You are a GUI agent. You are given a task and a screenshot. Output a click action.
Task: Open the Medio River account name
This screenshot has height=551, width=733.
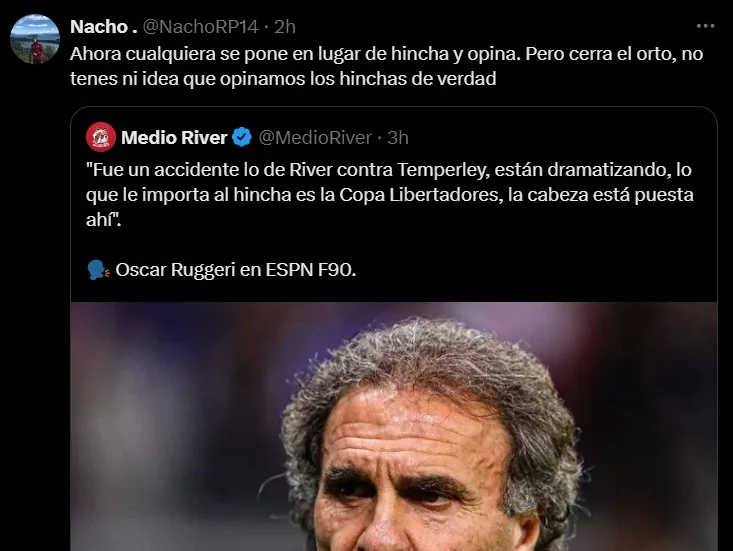pos(174,137)
